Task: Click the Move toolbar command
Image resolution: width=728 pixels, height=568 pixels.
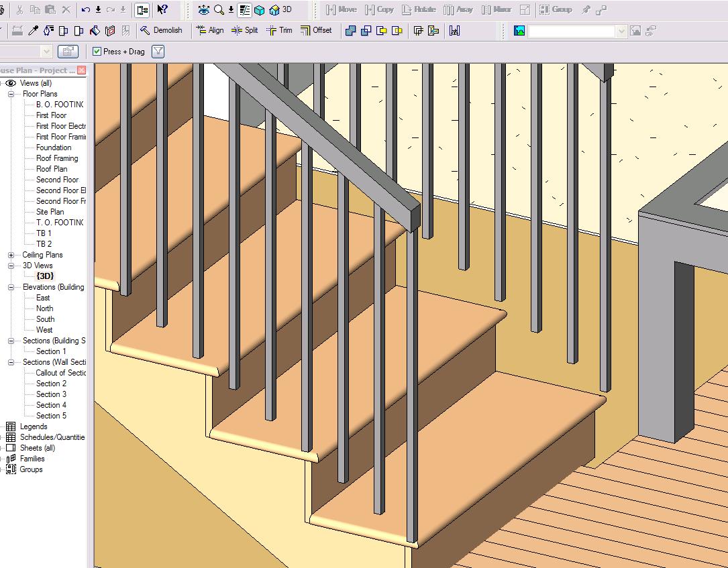Action: tap(342, 10)
